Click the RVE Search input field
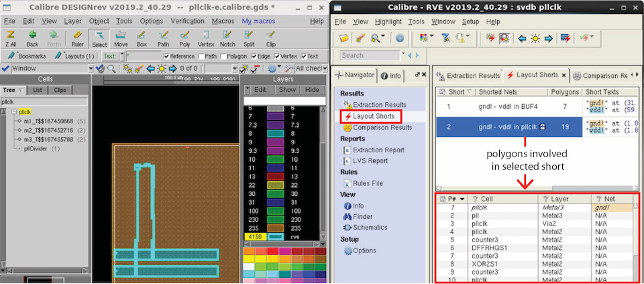 click(370, 55)
